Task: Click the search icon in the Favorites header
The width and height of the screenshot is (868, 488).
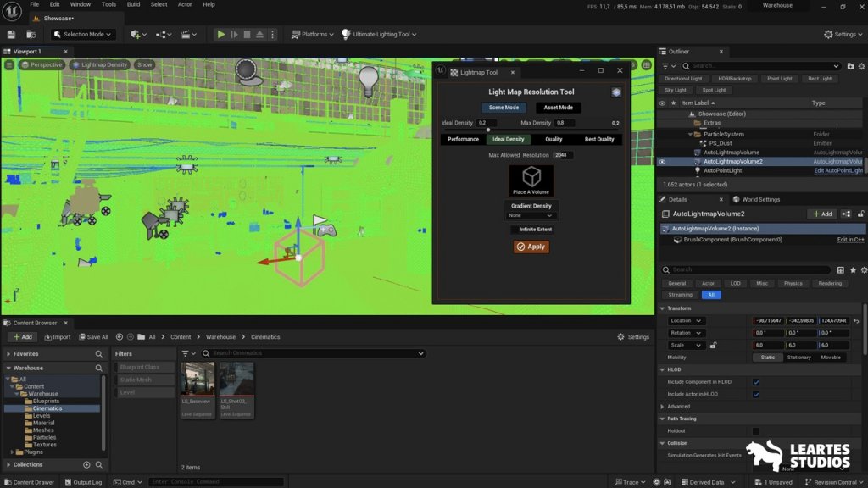Action: click(98, 354)
